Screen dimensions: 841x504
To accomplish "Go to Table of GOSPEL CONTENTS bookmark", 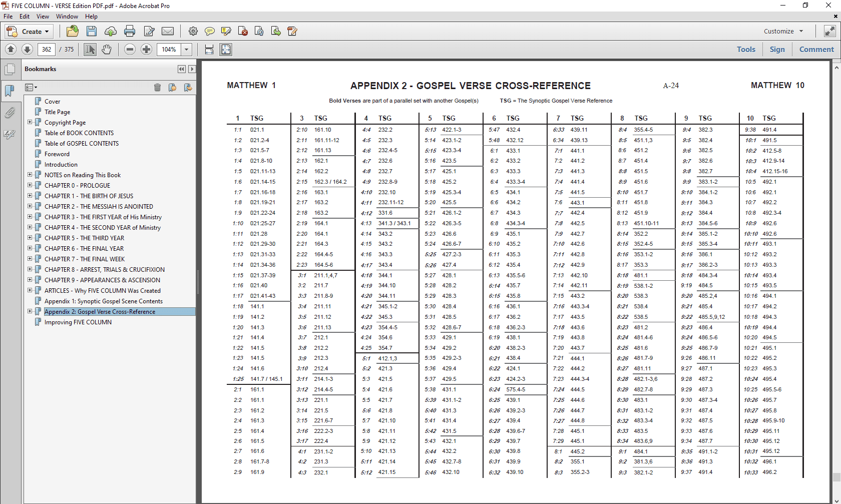I will (82, 144).
